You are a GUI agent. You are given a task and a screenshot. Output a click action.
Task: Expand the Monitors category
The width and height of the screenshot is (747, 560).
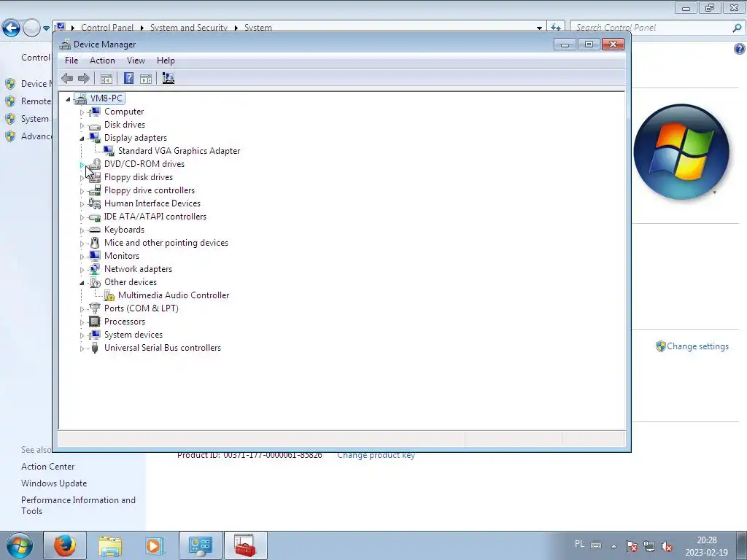(82, 257)
